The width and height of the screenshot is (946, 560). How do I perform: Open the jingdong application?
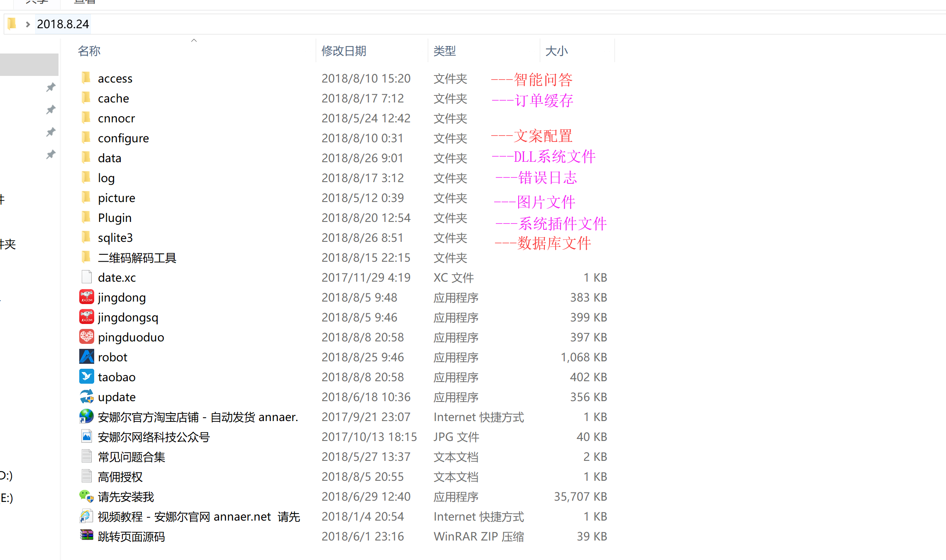(123, 297)
